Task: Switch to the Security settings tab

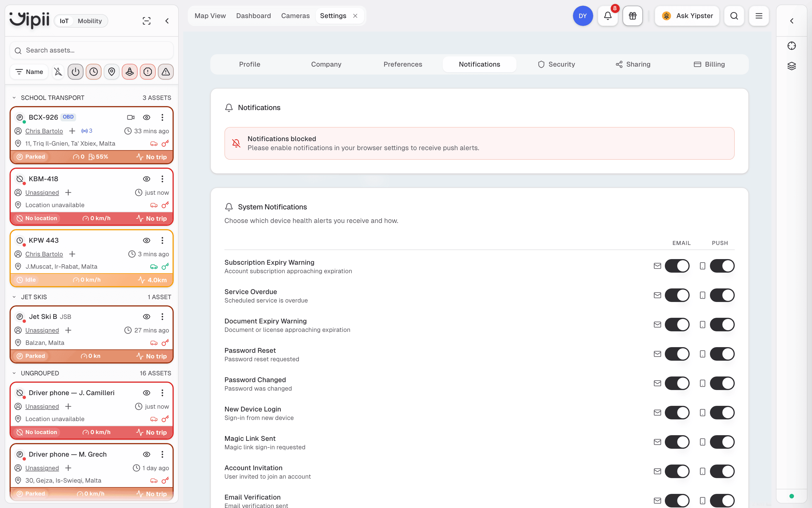Action: [x=556, y=64]
